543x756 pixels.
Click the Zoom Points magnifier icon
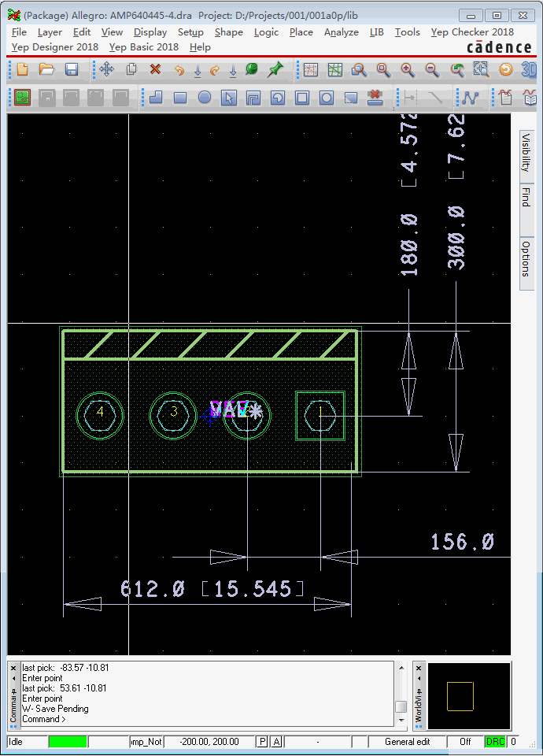coord(359,70)
